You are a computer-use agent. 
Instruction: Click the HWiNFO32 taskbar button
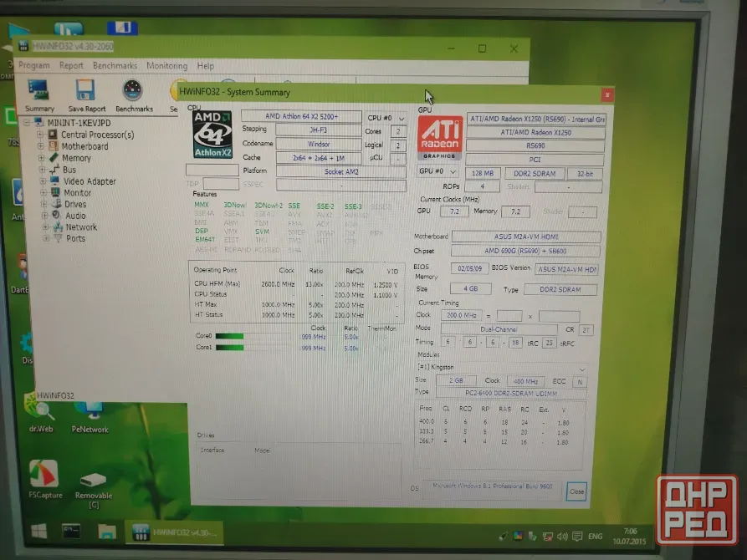pos(174,533)
